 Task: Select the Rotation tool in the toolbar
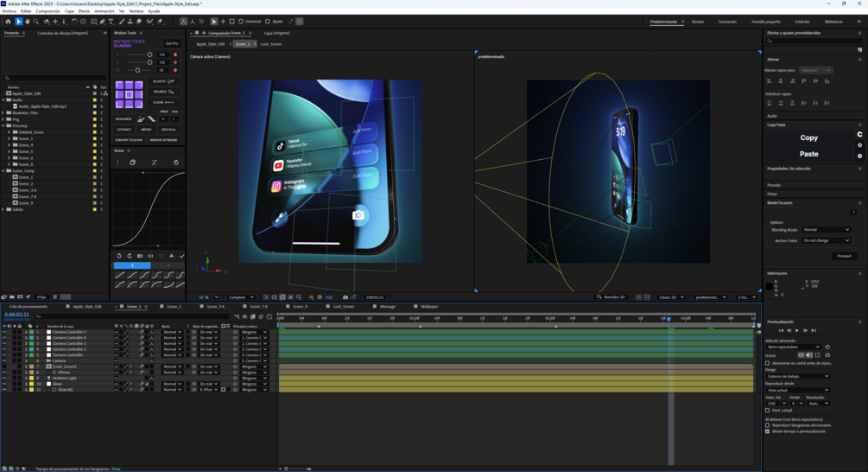pos(74,22)
